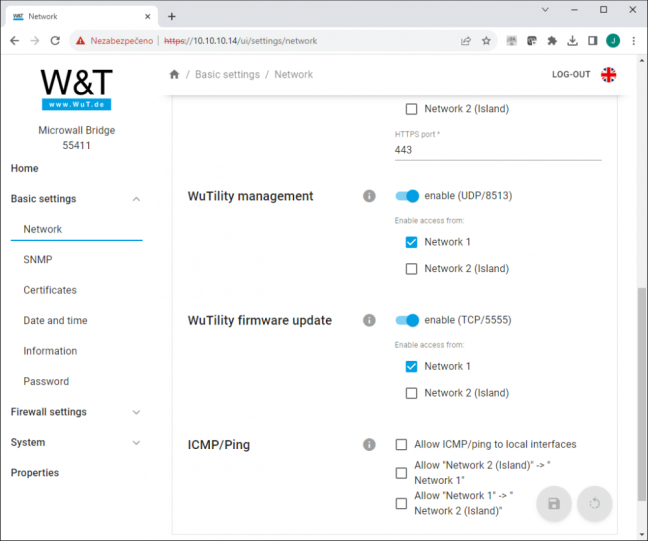Click the home icon in breadcrumb
The width and height of the screenshot is (648, 541).
point(174,74)
